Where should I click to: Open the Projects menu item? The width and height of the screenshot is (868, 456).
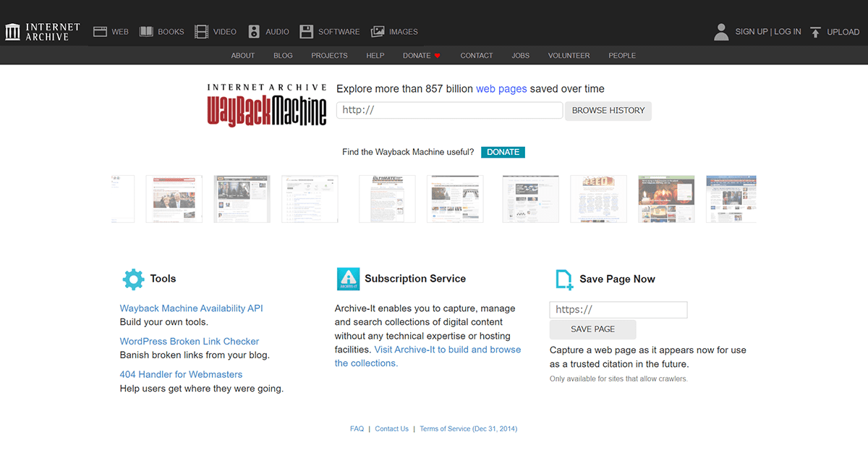(x=329, y=56)
